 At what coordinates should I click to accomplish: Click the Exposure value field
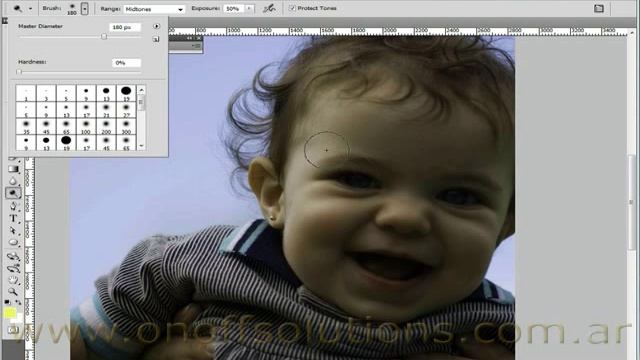[233, 9]
